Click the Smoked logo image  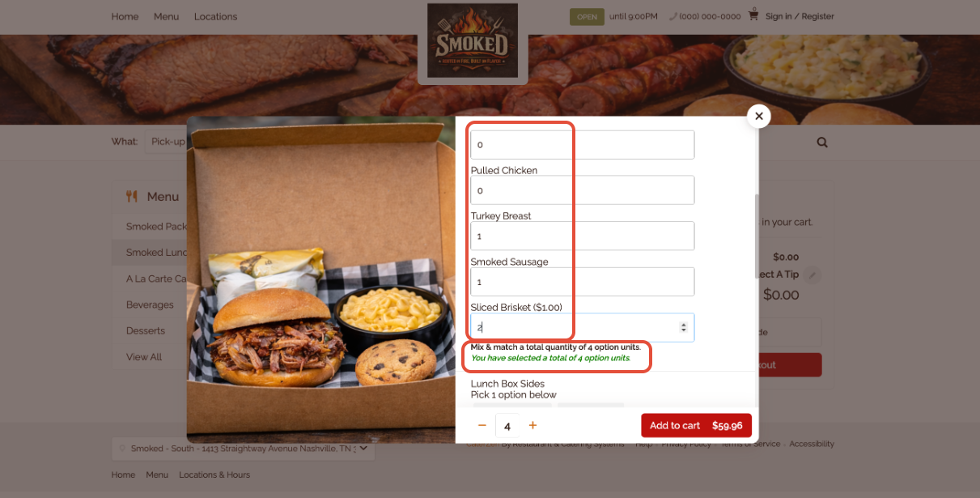(473, 40)
